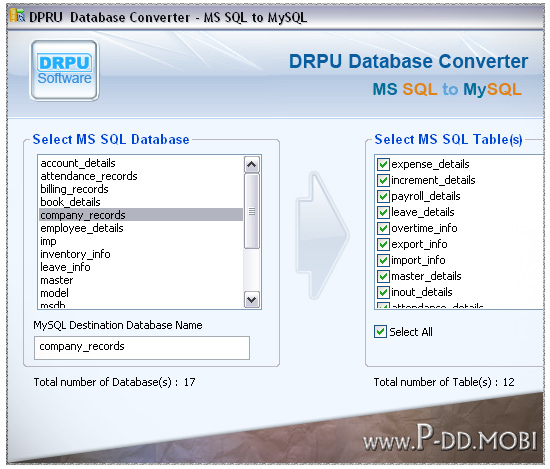Click the MySQL Destination Database Name field
This screenshot has height=469, width=550.
pyautogui.click(x=142, y=348)
